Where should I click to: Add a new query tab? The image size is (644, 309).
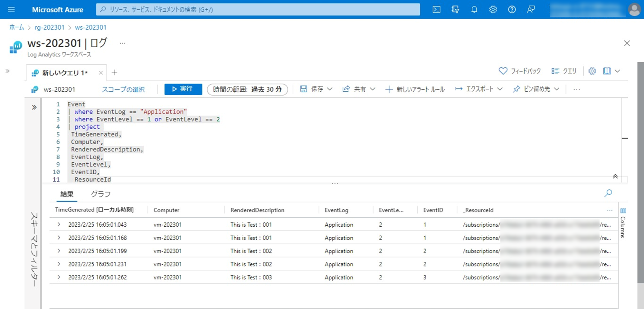[114, 73]
